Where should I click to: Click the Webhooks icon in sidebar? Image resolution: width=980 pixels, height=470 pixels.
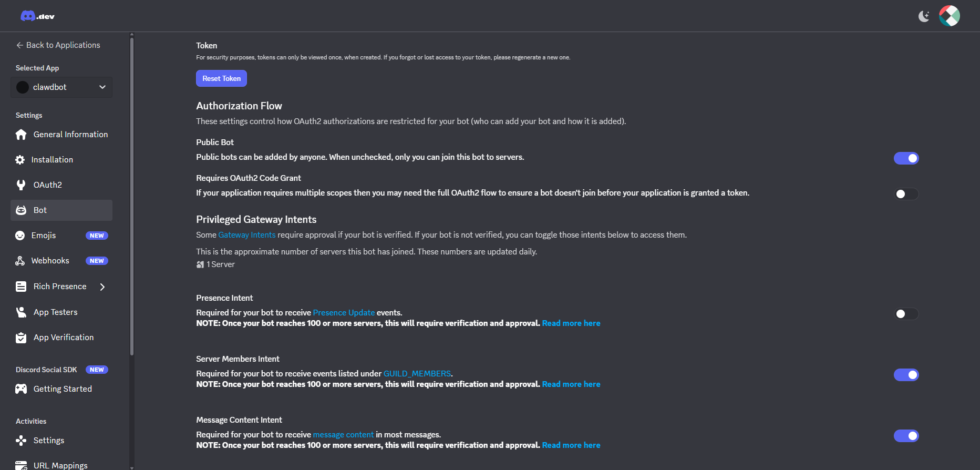pos(20,261)
